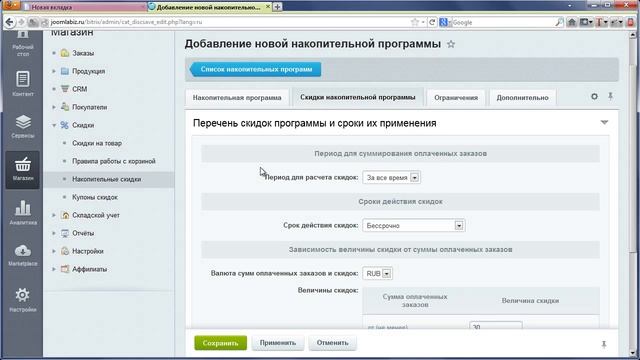Screen dimensions: 640x360
Task: Open the CRM tree item
Action: pos(79,89)
